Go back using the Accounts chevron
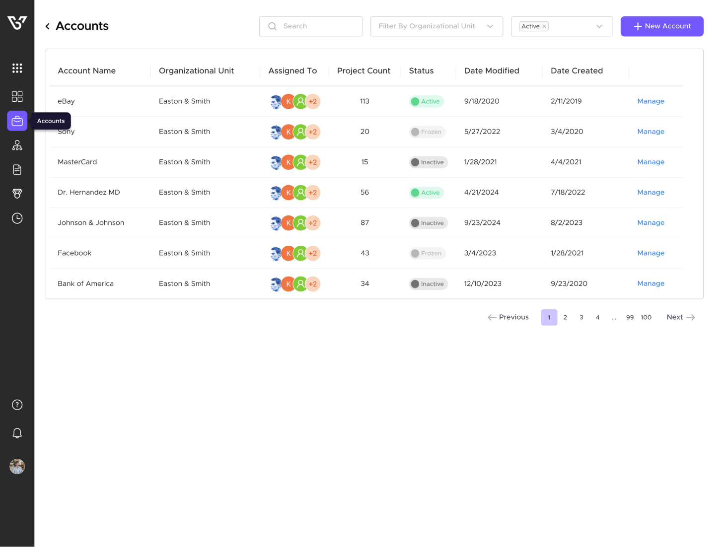This screenshot has width=728, height=560. [48, 26]
